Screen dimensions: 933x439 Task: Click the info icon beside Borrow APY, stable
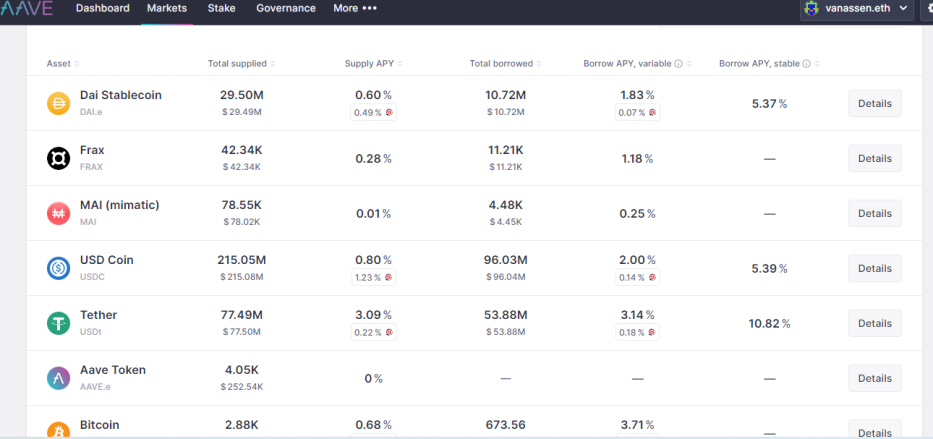pos(808,64)
